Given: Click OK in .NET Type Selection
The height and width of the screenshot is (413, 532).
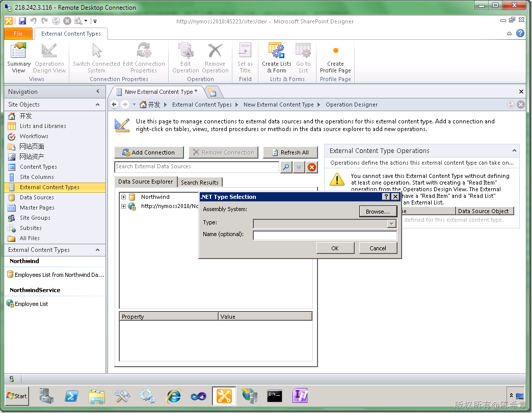Looking at the screenshot, I should click(x=335, y=248).
